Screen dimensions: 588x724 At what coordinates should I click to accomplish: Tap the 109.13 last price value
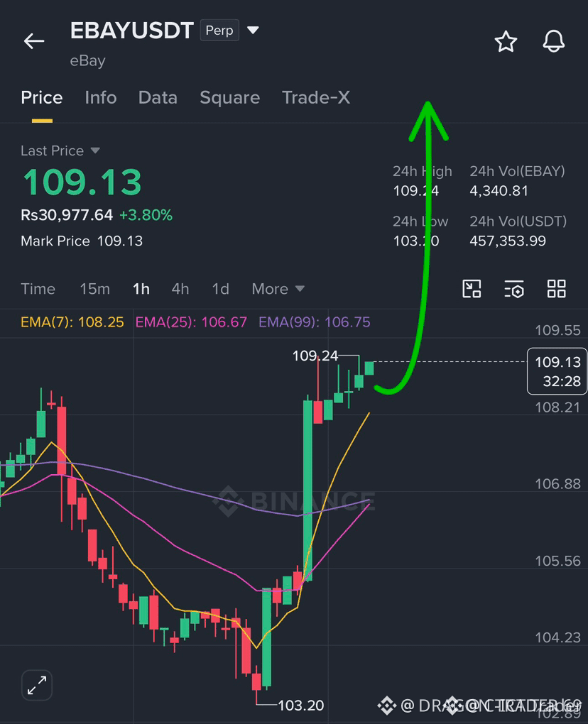(x=82, y=182)
